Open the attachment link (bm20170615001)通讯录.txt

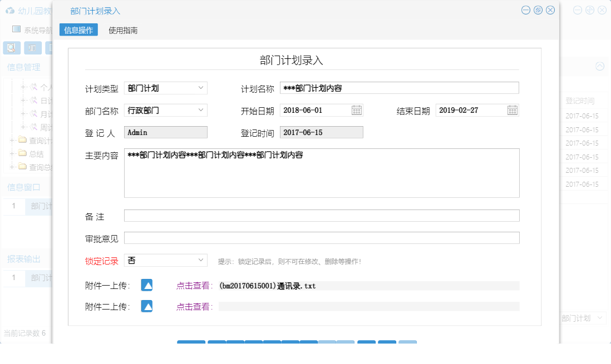tap(268, 286)
